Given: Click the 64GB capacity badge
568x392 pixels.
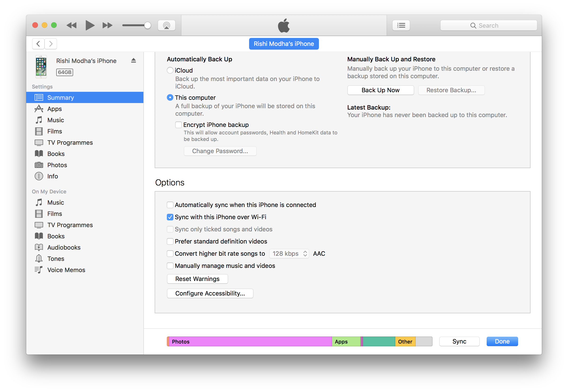Looking at the screenshot, I should pos(65,72).
